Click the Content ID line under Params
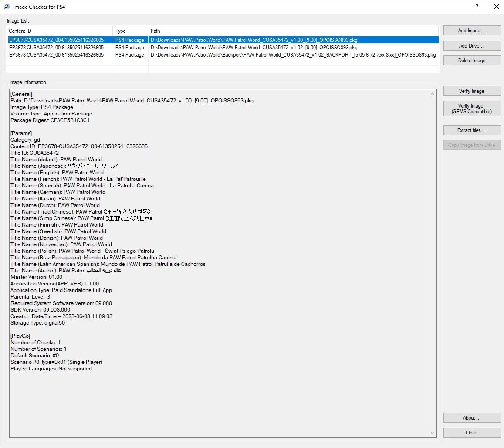 pos(79,146)
